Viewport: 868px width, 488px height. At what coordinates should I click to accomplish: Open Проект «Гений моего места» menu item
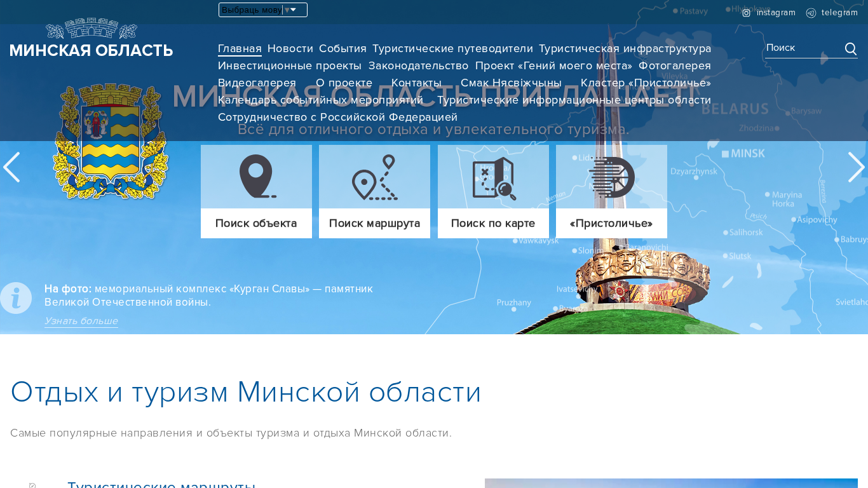click(554, 66)
